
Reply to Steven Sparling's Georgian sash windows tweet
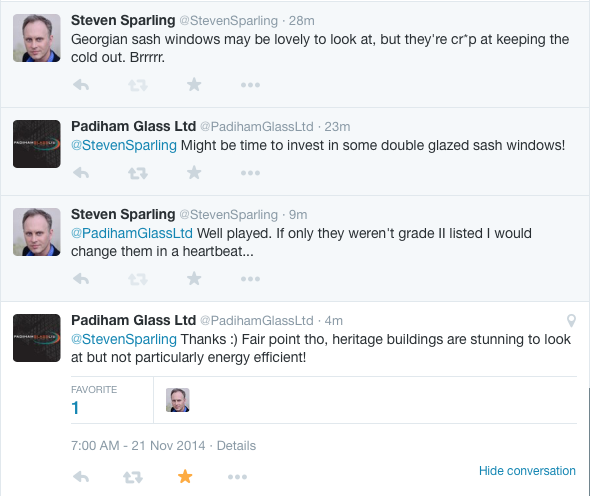(x=81, y=85)
